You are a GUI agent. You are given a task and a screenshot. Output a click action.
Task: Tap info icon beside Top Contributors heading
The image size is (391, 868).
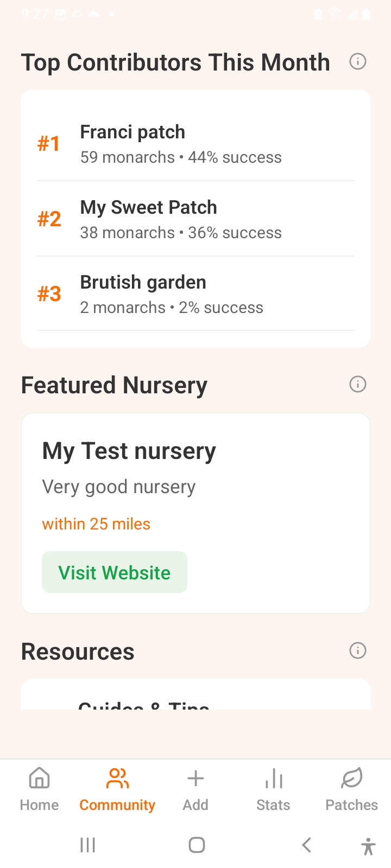pos(357,62)
